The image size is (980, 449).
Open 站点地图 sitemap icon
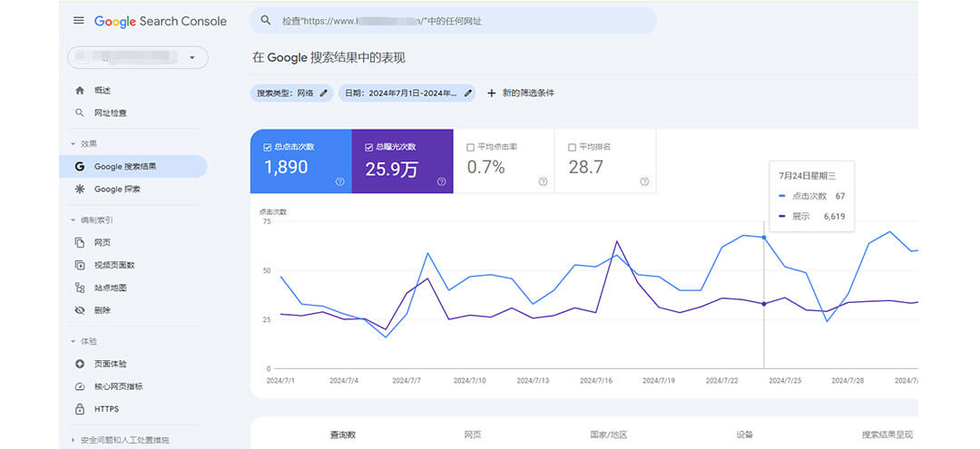[x=79, y=288]
